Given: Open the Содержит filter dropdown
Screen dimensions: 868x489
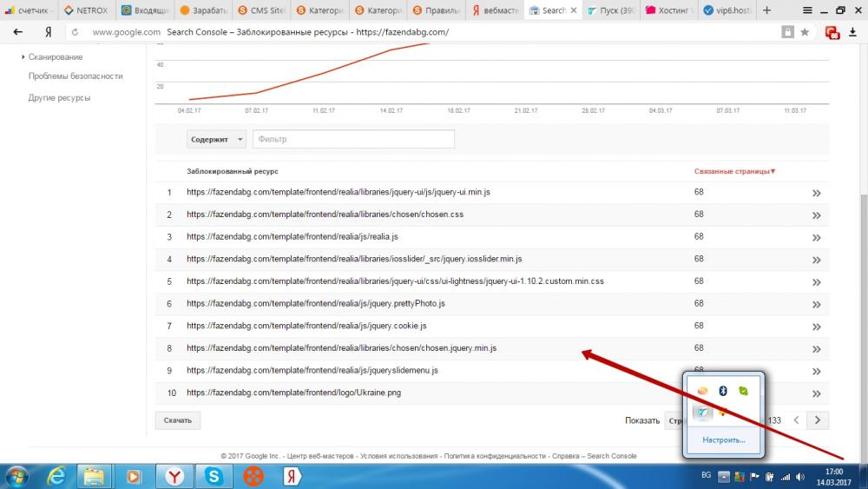Looking at the screenshot, I should click(x=216, y=140).
